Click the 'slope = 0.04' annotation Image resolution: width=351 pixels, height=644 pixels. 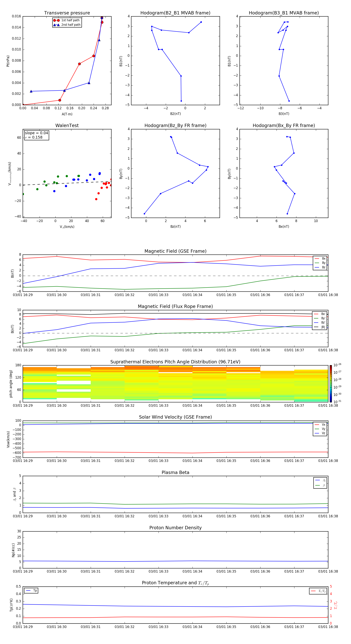point(36,133)
